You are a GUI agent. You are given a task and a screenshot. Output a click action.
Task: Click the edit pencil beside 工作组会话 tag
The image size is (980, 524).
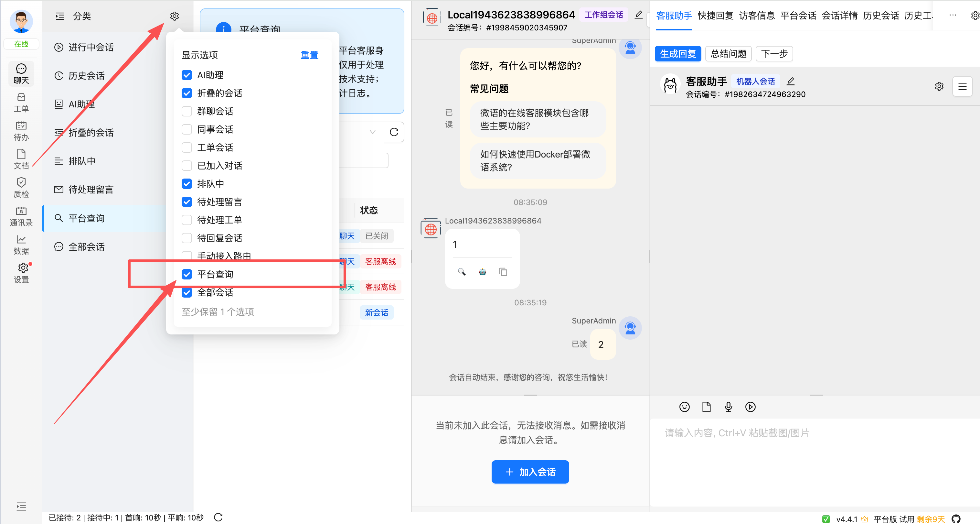click(x=638, y=15)
